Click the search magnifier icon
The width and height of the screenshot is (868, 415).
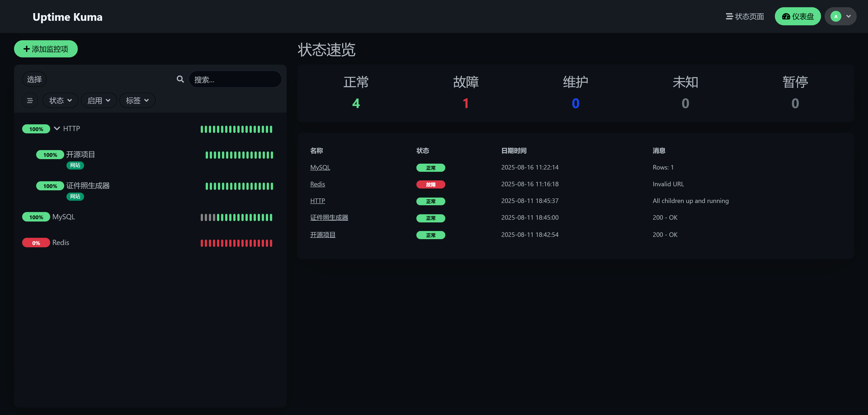coord(180,79)
